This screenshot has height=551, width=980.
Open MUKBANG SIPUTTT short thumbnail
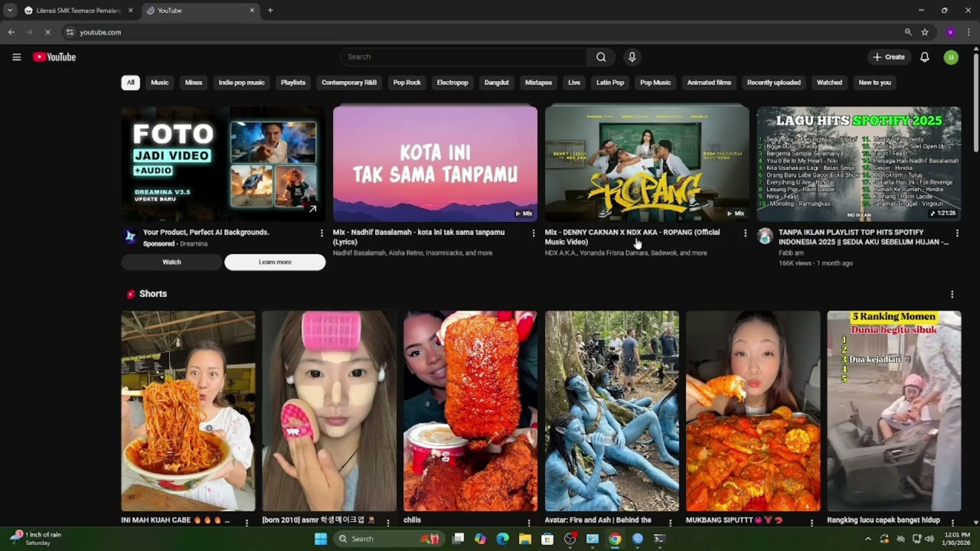tap(753, 411)
